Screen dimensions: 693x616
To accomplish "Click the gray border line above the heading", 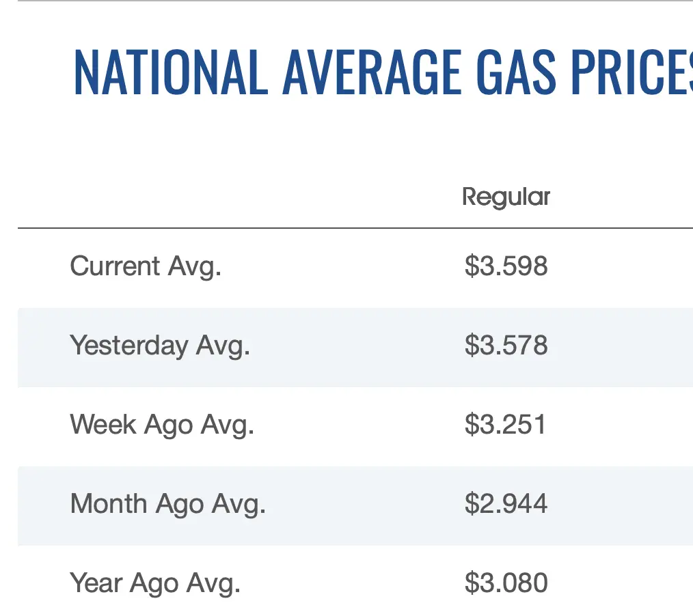I will pos(342,1).
